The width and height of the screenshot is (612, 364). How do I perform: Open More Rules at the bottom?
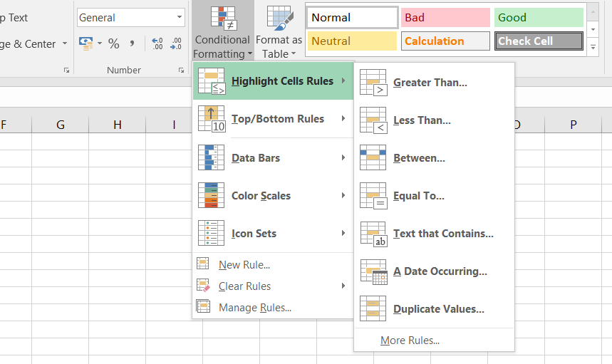point(410,340)
